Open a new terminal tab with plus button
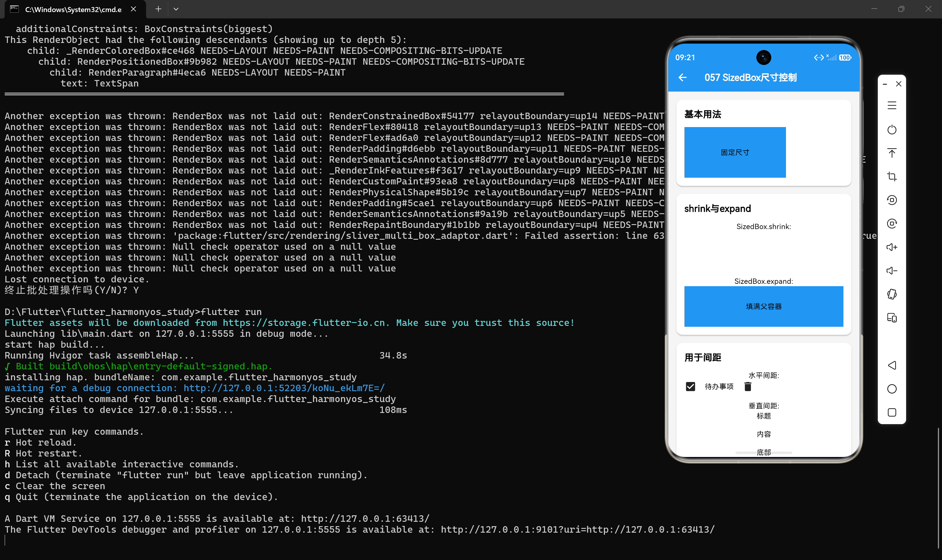The width and height of the screenshot is (942, 560). tap(158, 9)
